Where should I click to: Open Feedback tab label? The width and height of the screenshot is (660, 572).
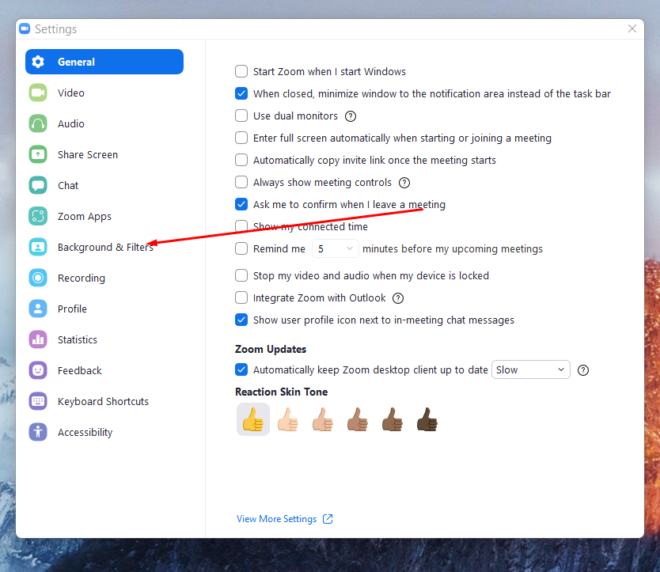[80, 370]
